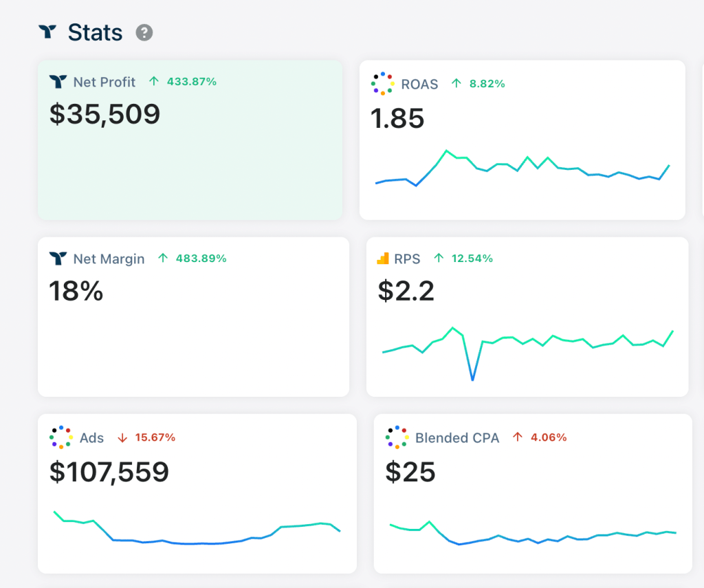
Task: Click the RPS 12.54% change indicator
Action: coord(463,259)
